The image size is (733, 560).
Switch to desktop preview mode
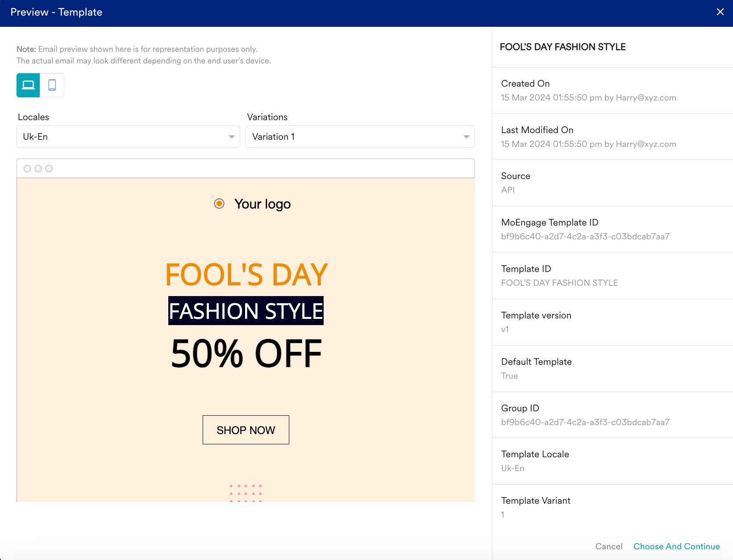tap(28, 85)
